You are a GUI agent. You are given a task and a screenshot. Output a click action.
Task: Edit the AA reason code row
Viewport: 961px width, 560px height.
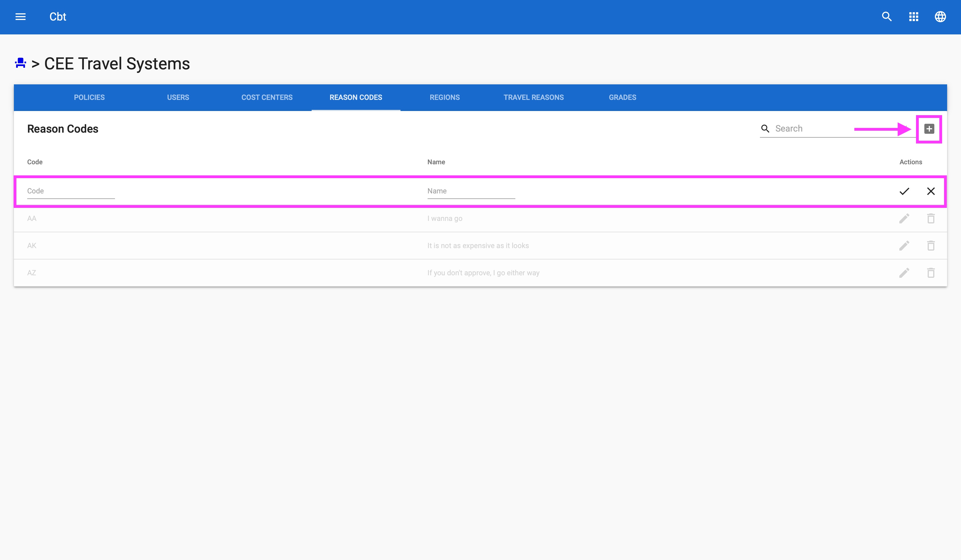[904, 218]
